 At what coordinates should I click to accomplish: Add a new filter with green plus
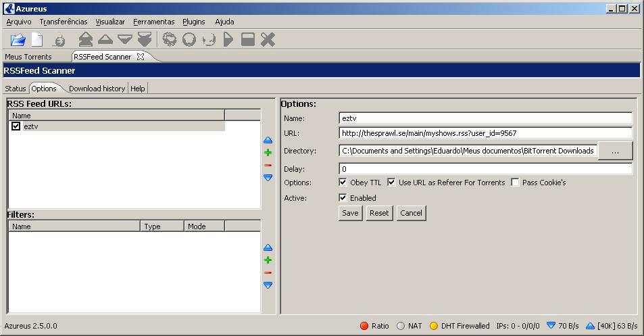point(268,260)
